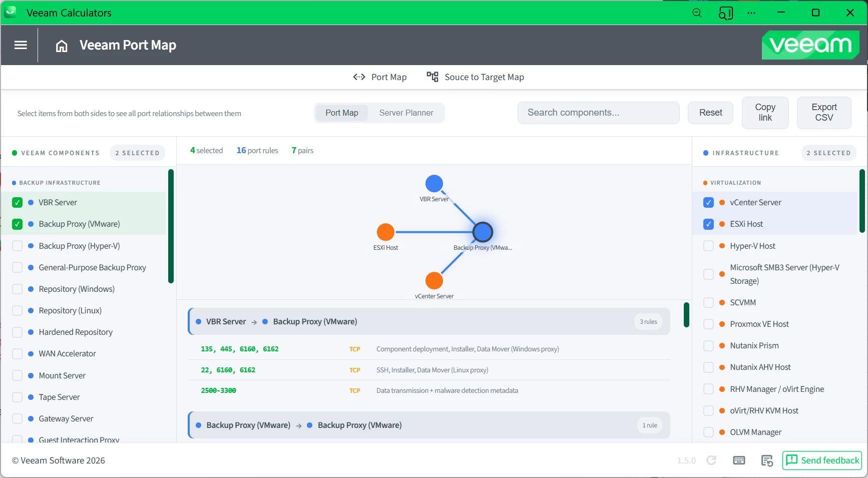Expand Backup Proxy to Backup Proxy rule
This screenshot has height=478, width=868.
429,425
